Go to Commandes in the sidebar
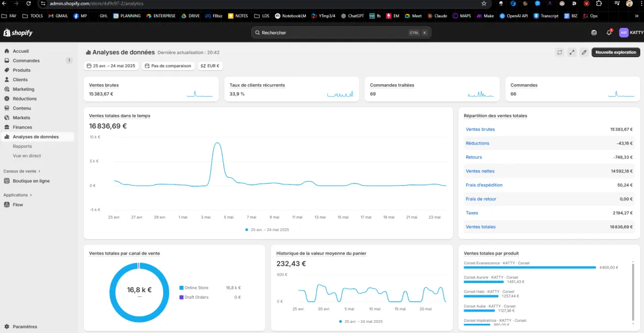This screenshot has width=644, height=333. (x=26, y=61)
